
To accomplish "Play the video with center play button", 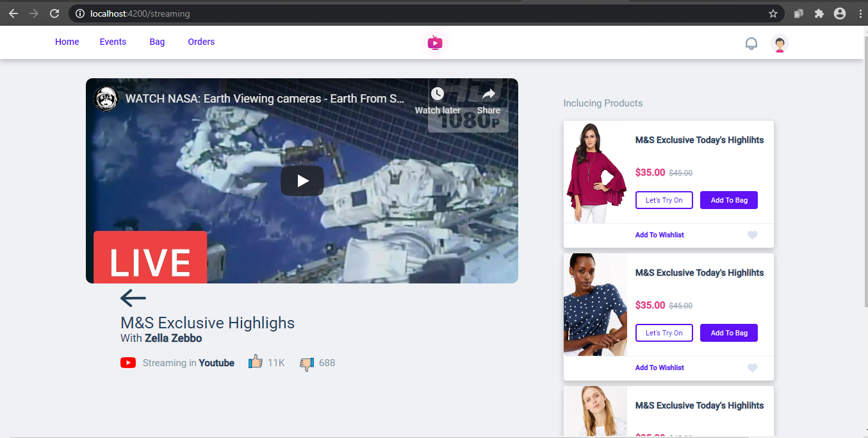I will pos(302,181).
